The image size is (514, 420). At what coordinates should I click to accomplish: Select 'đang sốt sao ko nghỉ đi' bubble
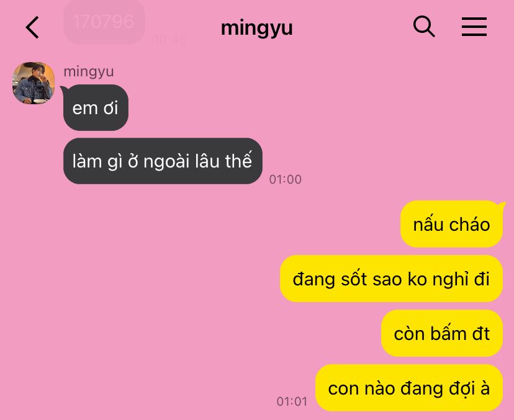[x=392, y=279]
